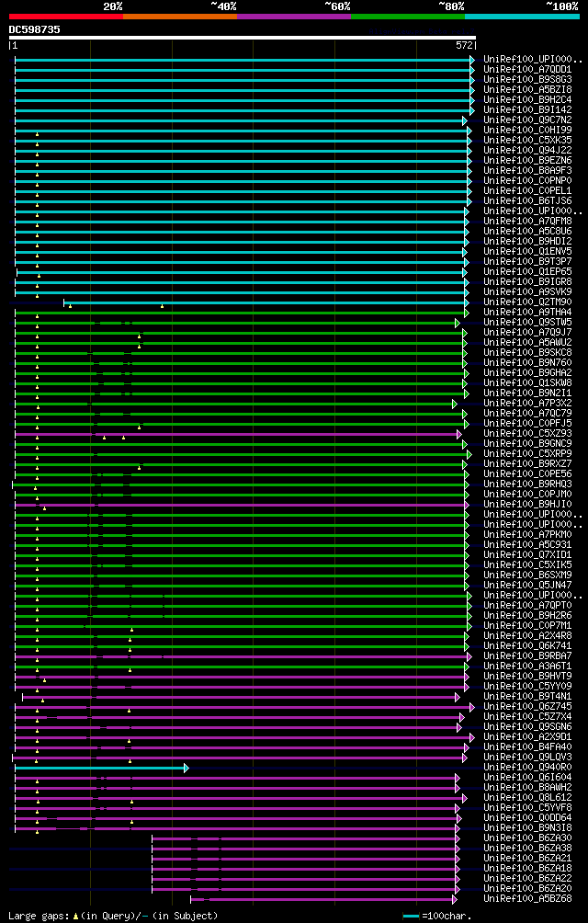Open hit UniRef100_A7QDD1
Viewport: 588px width, 923px height.
tap(527, 70)
